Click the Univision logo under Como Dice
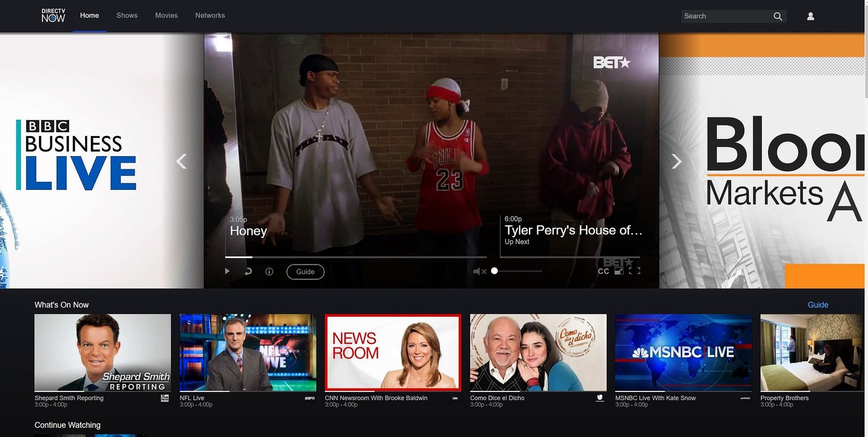The image size is (868, 437). click(600, 398)
